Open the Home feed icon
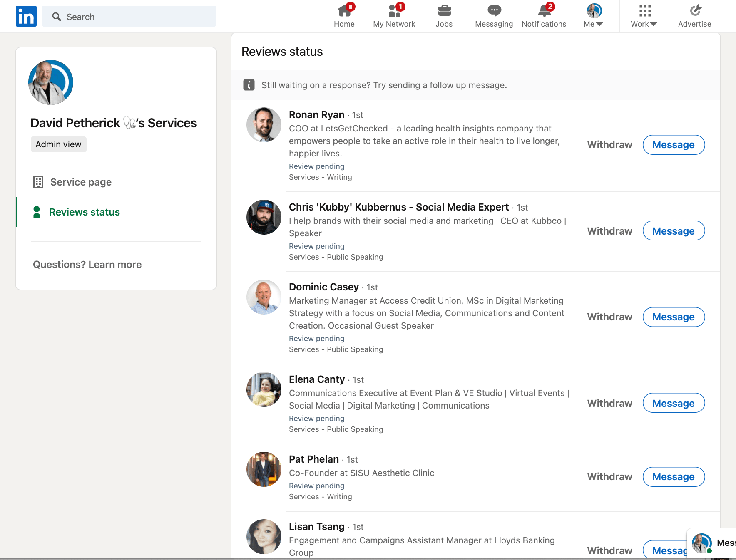The image size is (736, 560). tap(344, 10)
